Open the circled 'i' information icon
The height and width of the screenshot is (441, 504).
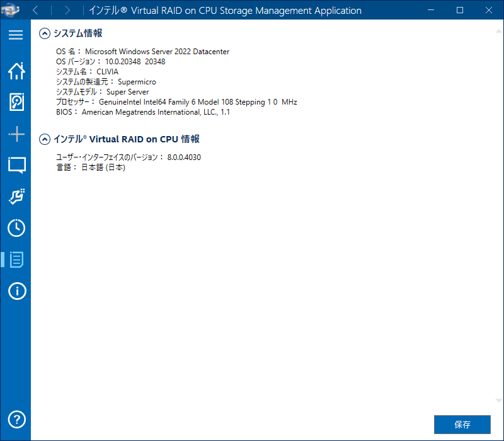tap(16, 291)
